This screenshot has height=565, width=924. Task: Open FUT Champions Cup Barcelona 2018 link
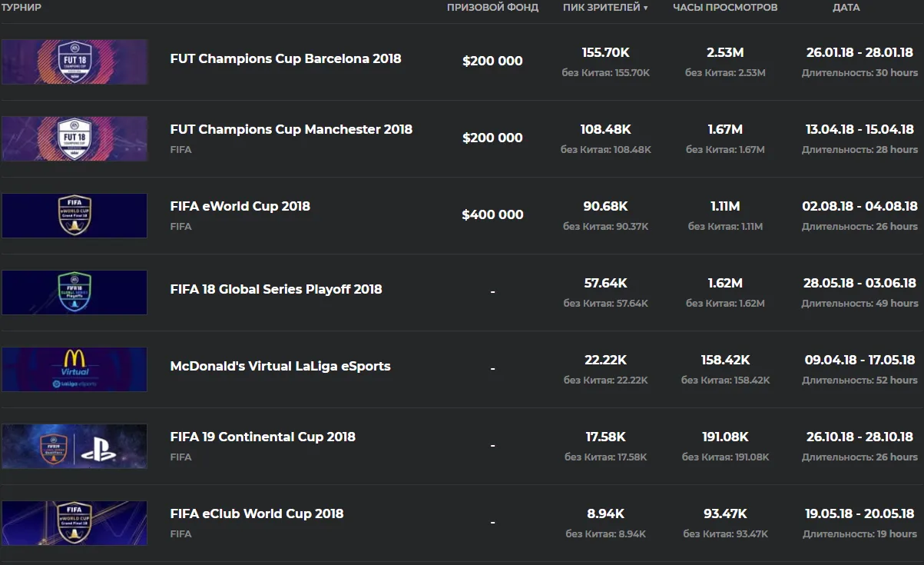click(285, 59)
